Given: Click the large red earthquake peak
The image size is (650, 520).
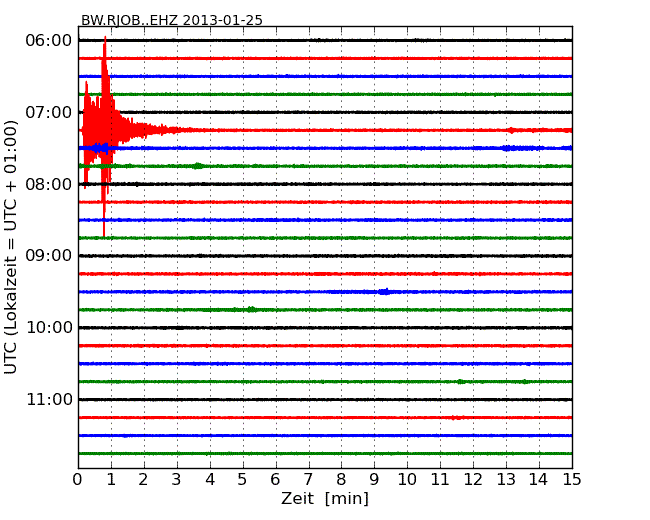Looking at the screenshot, I should pos(104,130).
